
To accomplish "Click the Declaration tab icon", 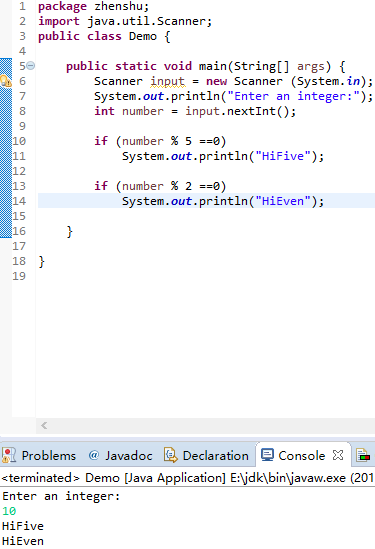I will point(171,455).
